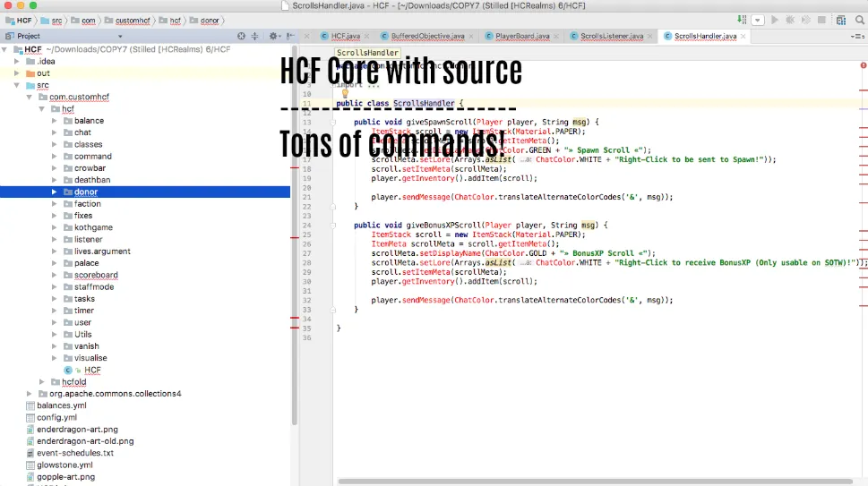Click the Build Project green arrow icon
This screenshot has width=868, height=486.
pos(742,20)
